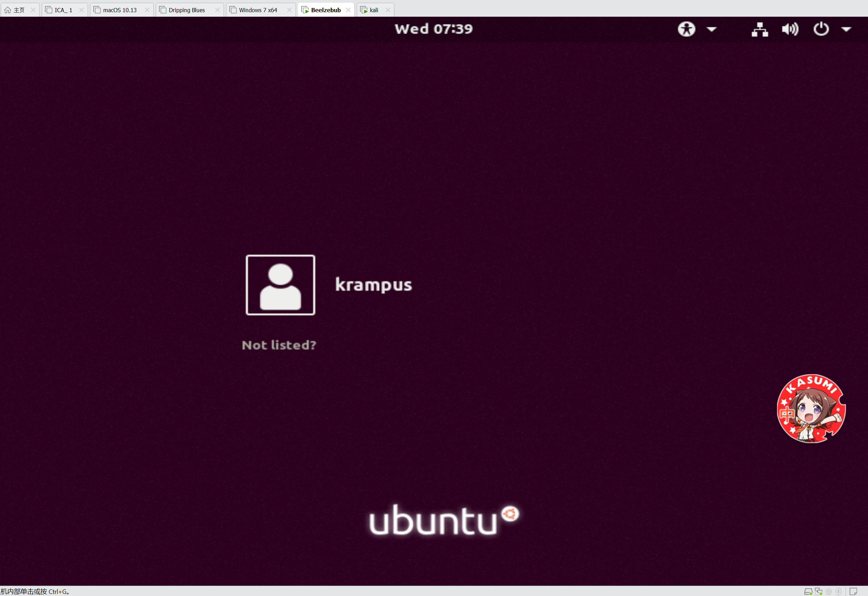
Task: Click the running VM icon on Beelzebub tab
Action: tap(305, 10)
